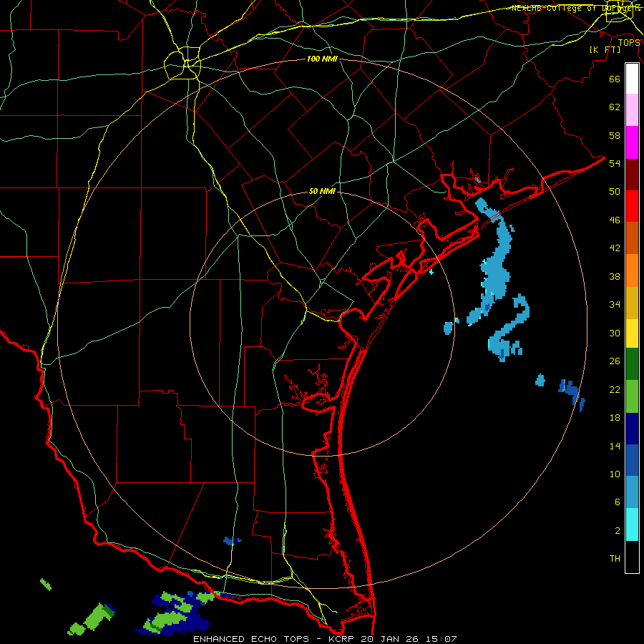The width and height of the screenshot is (644, 644).
Task: Click the dark maroon legend color band
Action: point(632,174)
